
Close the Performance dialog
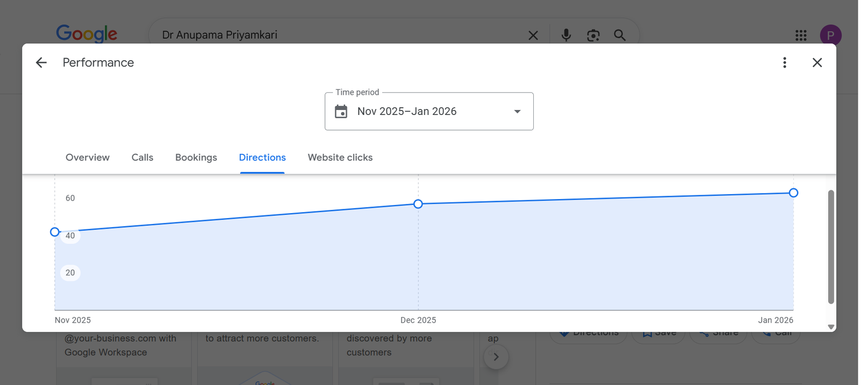pos(817,63)
